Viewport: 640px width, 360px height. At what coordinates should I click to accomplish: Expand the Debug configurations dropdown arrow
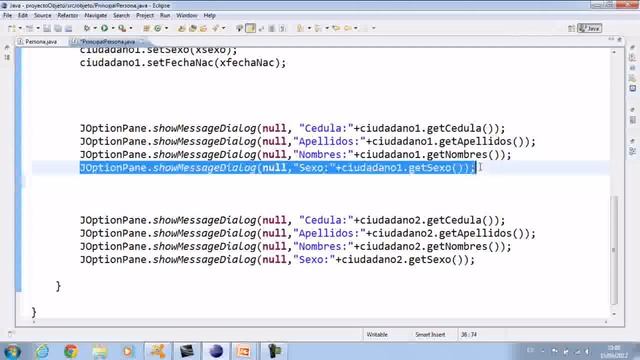[95, 28]
